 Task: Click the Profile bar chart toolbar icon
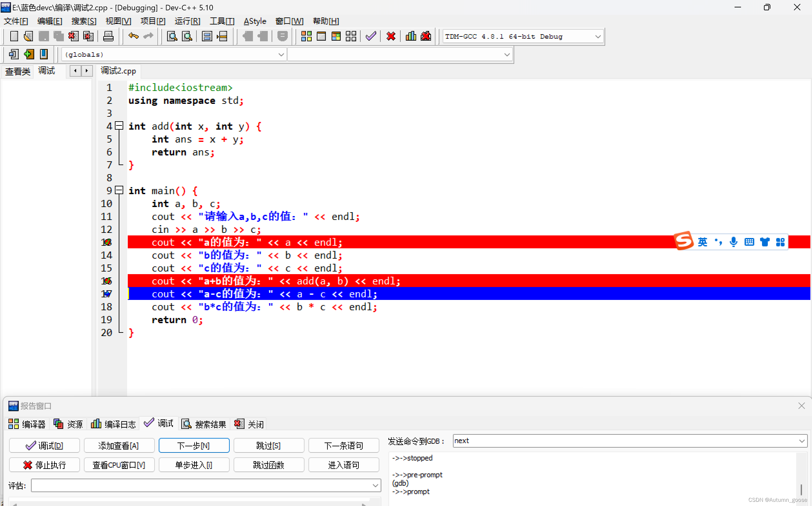(x=411, y=36)
